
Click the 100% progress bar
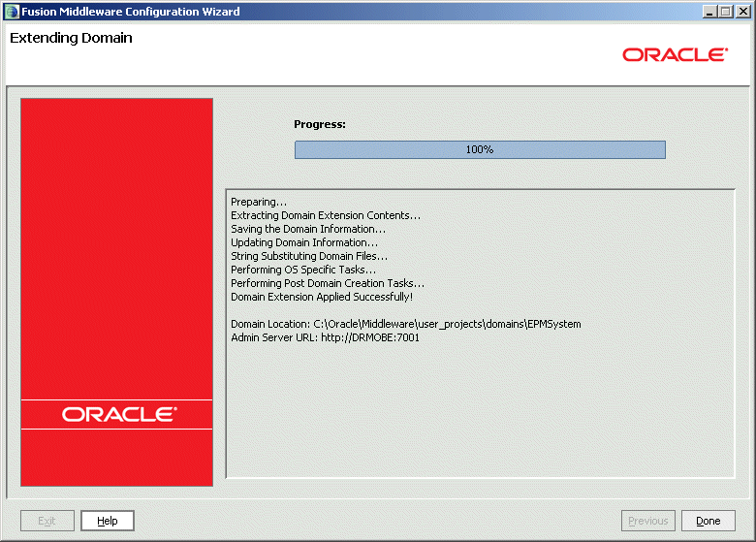[480, 149]
